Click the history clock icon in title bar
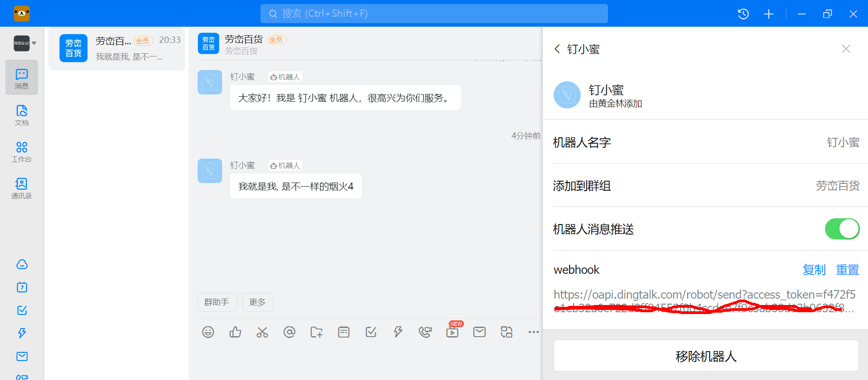Screen dimensions: 868x380 point(743,14)
